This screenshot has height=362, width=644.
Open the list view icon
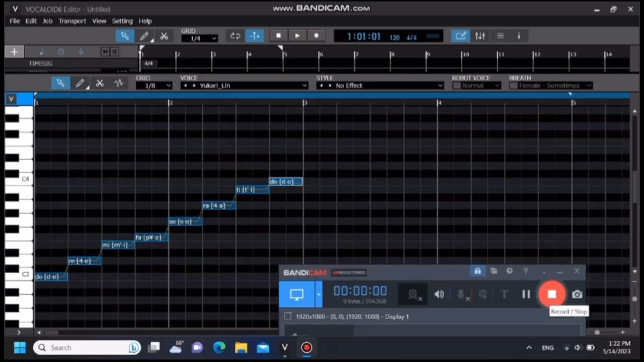pos(500,36)
